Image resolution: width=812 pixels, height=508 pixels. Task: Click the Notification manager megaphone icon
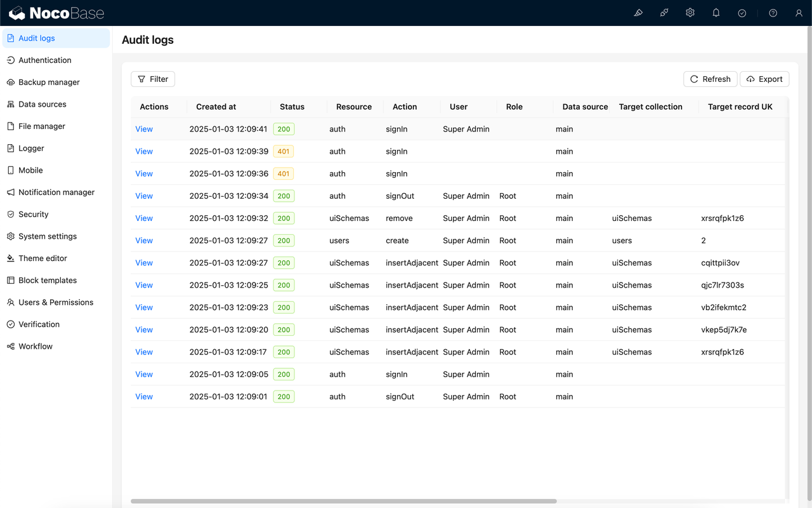(11, 192)
